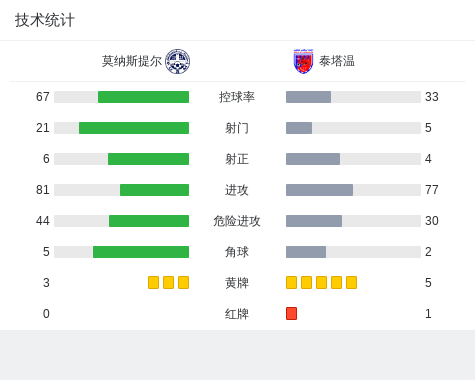
Task: Click the 泰塔温 team shield logo
Action: [303, 61]
